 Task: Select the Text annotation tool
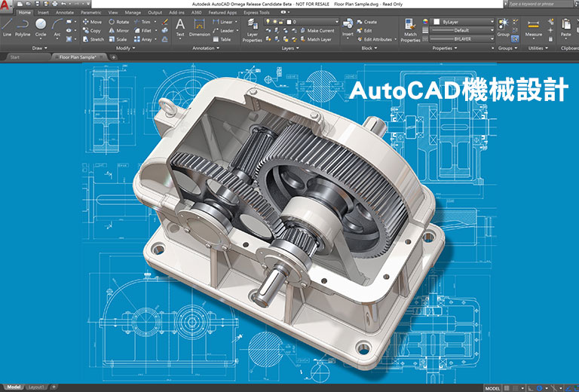tap(180, 27)
